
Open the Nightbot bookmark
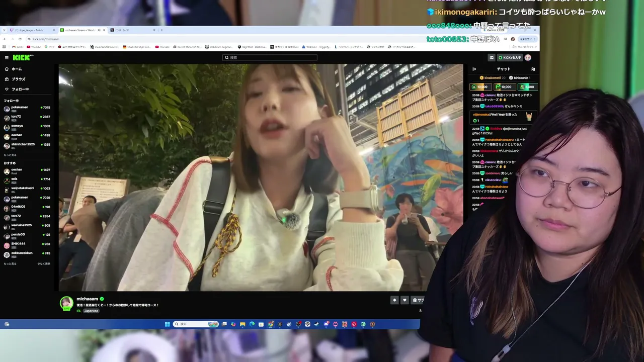pyautogui.click(x=252, y=47)
